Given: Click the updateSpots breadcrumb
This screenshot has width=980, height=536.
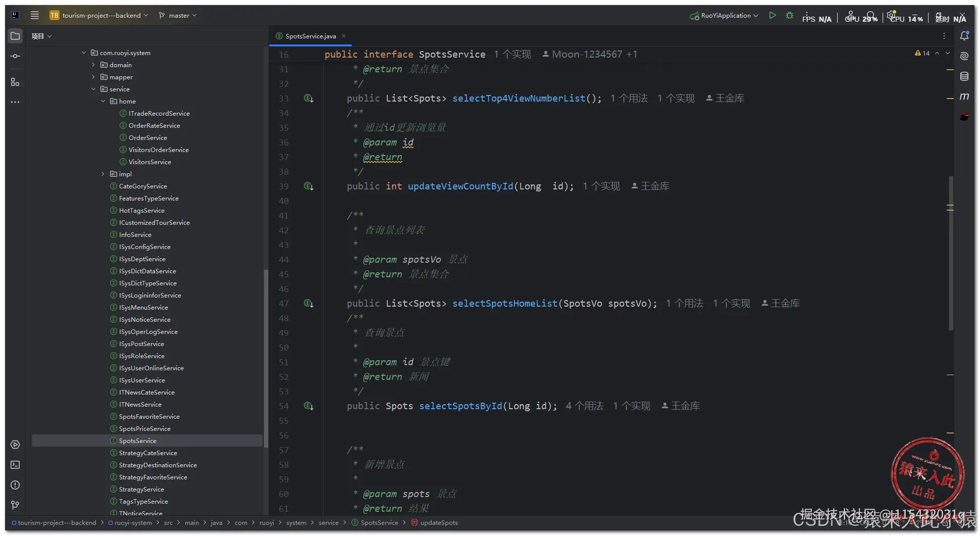Looking at the screenshot, I should [434, 522].
